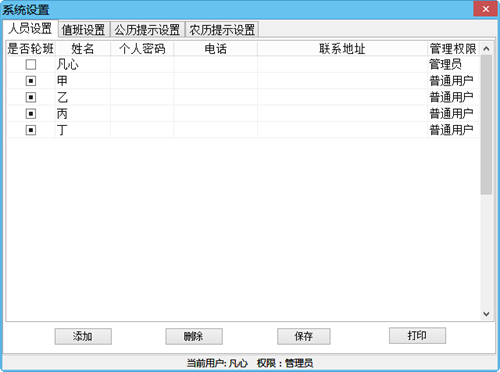Image resolution: width=500 pixels, height=372 pixels.
Task: Save changes with the 保存 button
Action: click(304, 336)
